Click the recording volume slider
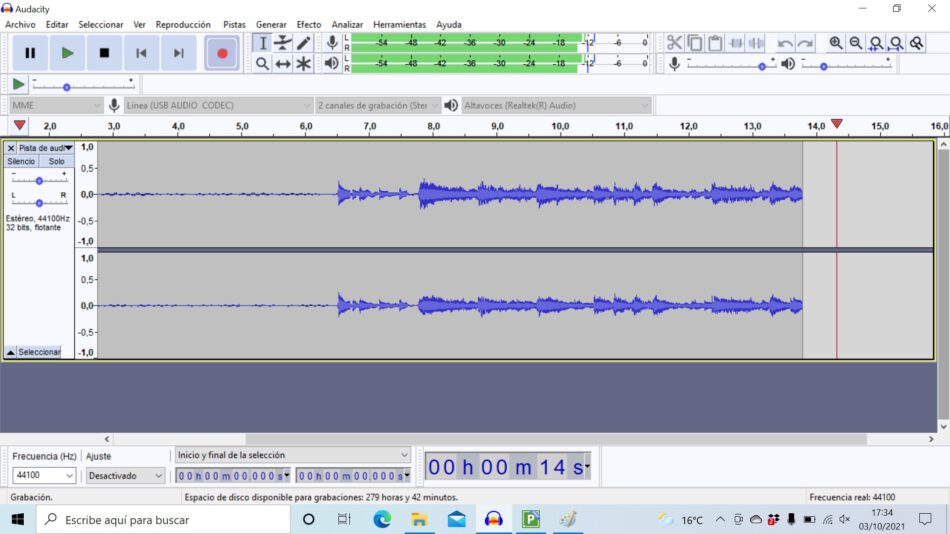Image resolution: width=950 pixels, height=534 pixels. [x=731, y=65]
